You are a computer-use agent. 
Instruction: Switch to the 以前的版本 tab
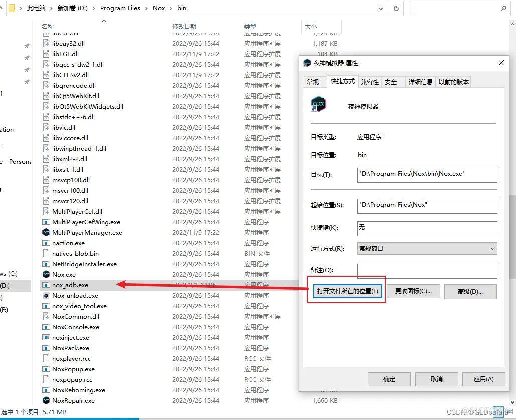(x=453, y=82)
